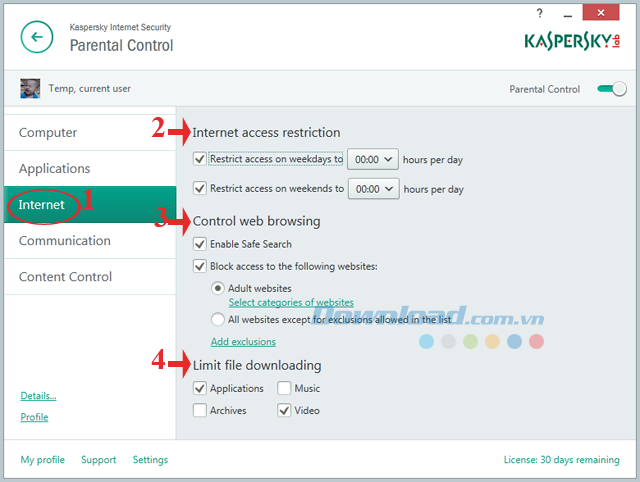Screen dimensions: 640x482
Task: Click the Kaspersky lab logo
Action: click(572, 42)
